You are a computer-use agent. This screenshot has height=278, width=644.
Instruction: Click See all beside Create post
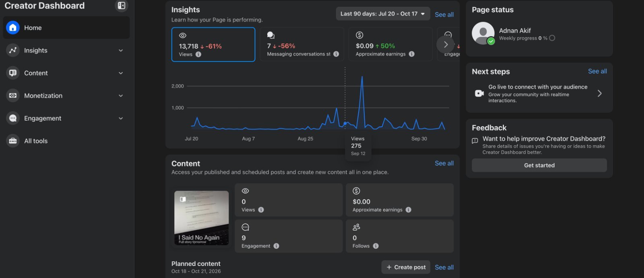444,268
